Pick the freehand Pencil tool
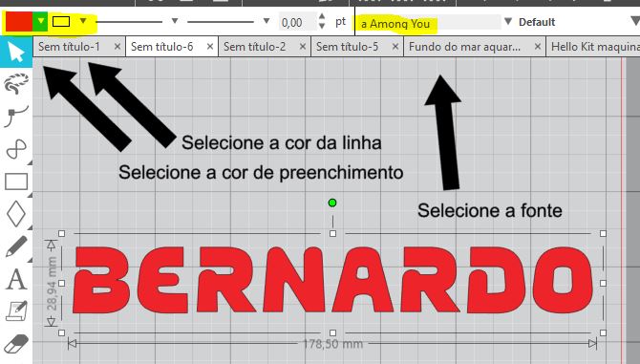The width and height of the screenshot is (640, 364). (x=16, y=246)
